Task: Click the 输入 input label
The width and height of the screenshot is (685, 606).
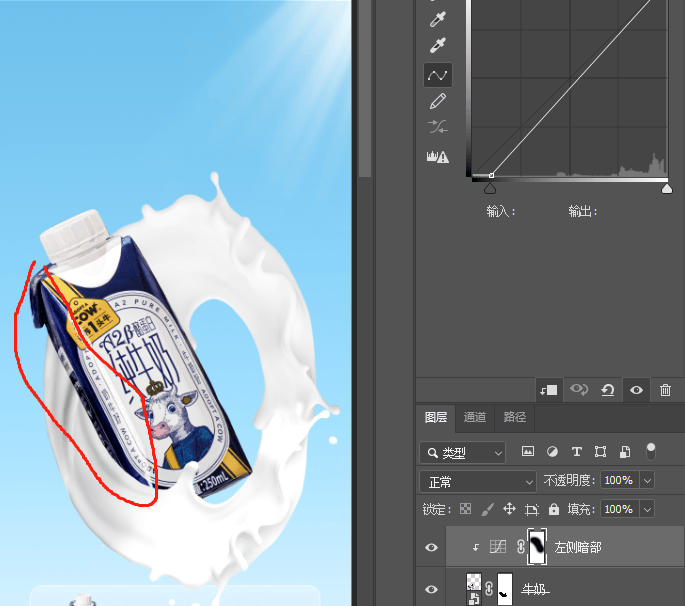Action: tap(501, 211)
